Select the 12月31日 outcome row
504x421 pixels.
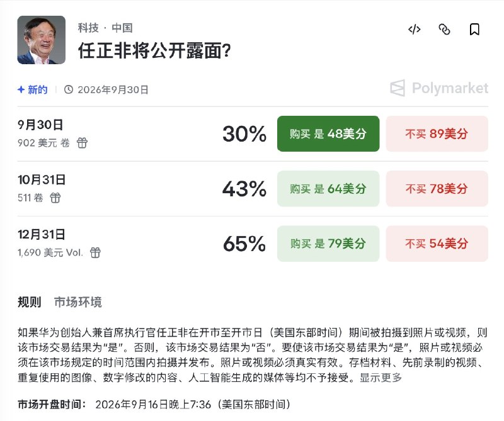(x=253, y=244)
